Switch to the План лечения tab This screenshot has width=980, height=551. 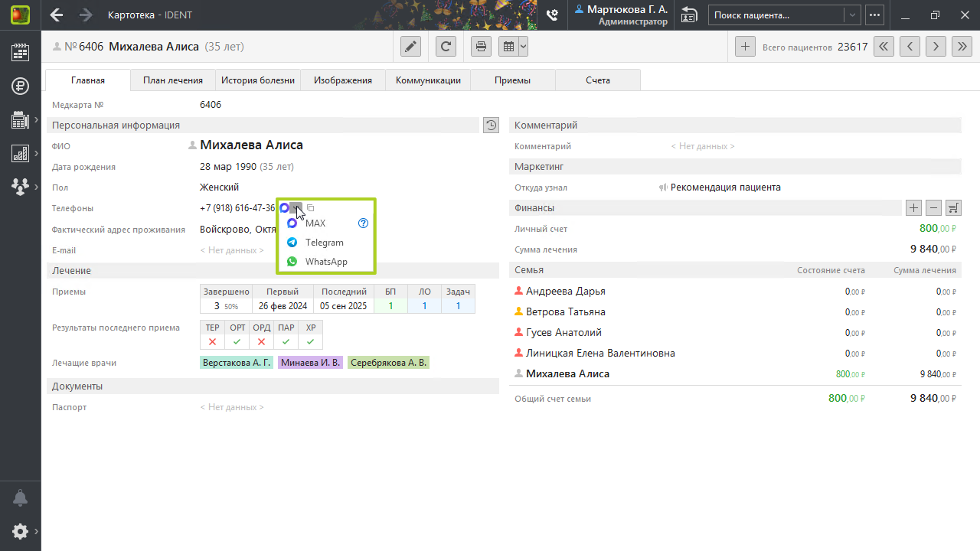pos(173,80)
